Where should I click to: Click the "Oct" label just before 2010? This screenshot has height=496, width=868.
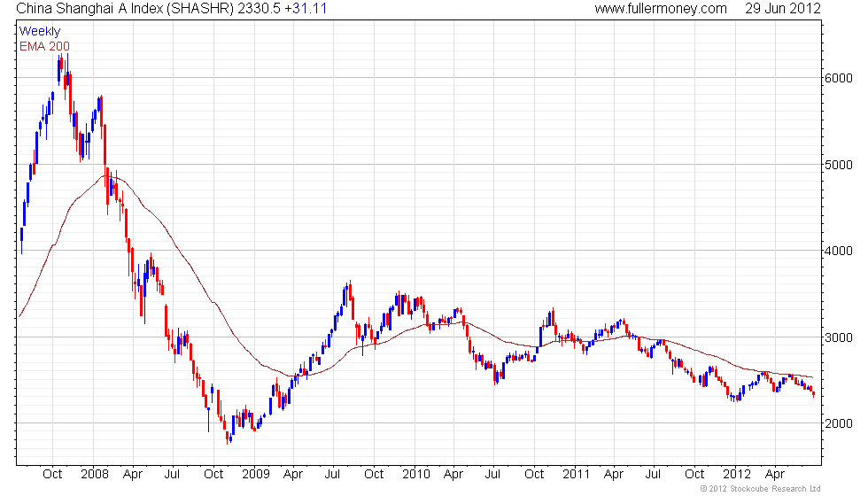(374, 474)
